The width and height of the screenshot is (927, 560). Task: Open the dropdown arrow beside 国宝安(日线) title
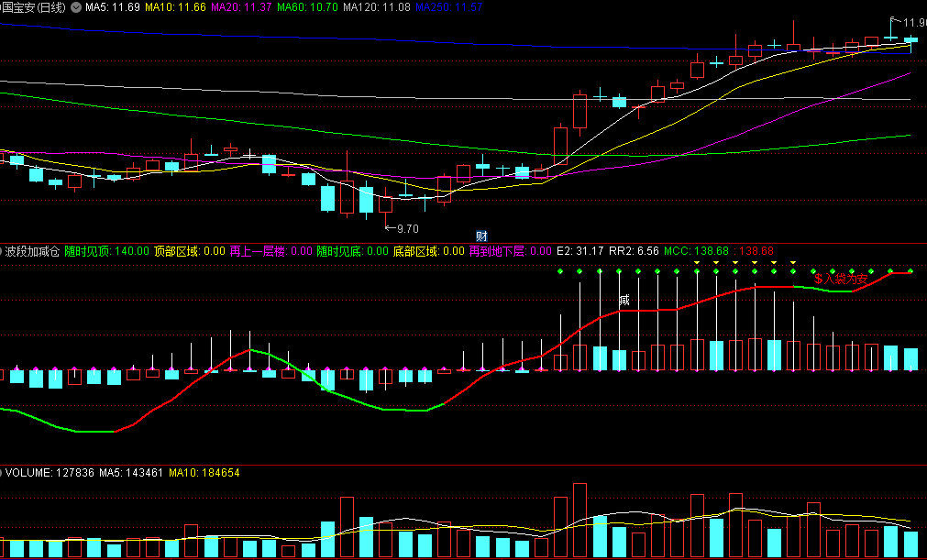point(76,7)
